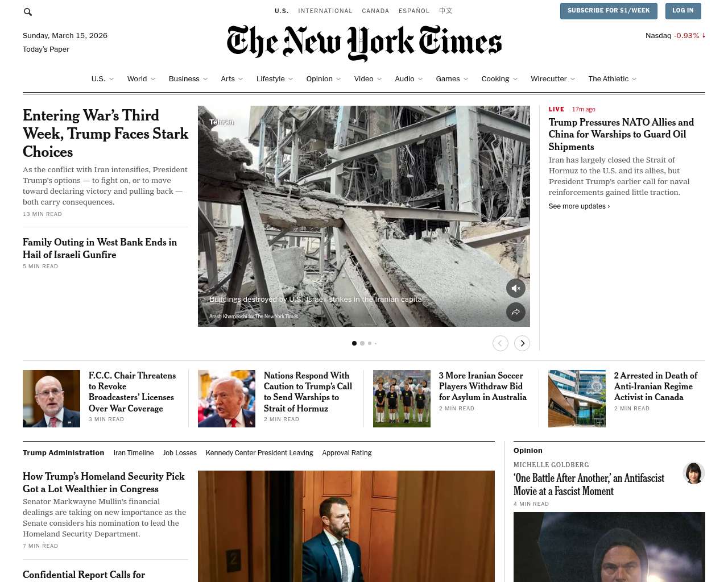Image resolution: width=728 pixels, height=582 pixels.
Task: Click Michelle Goldberg's author portrait
Action: pyautogui.click(x=694, y=473)
